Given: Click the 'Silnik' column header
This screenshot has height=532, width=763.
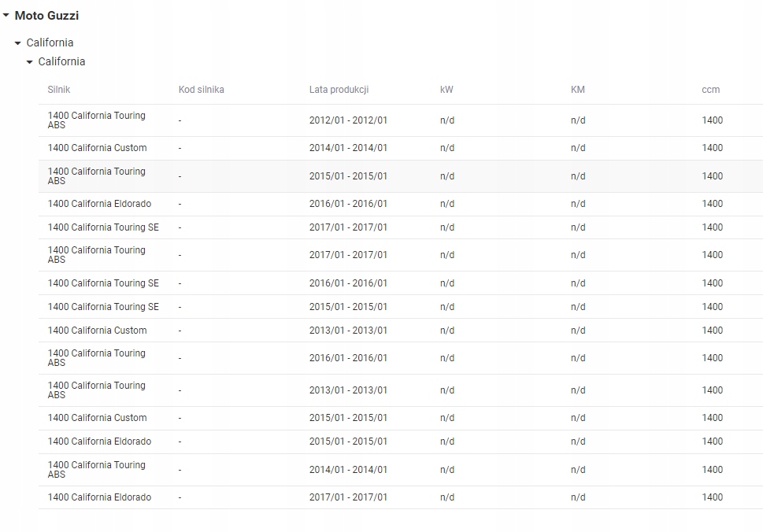Looking at the screenshot, I should pyautogui.click(x=59, y=90).
